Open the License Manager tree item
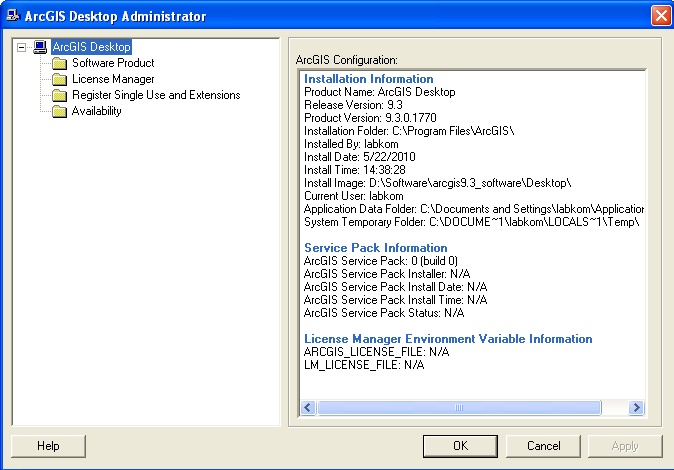This screenshot has width=674, height=470. (113, 79)
